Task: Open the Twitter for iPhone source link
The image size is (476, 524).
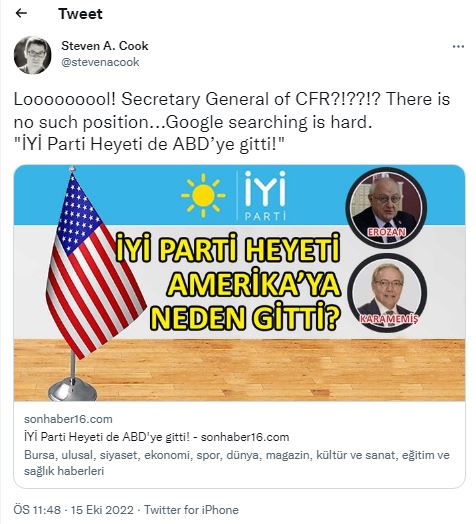Action: (x=191, y=510)
